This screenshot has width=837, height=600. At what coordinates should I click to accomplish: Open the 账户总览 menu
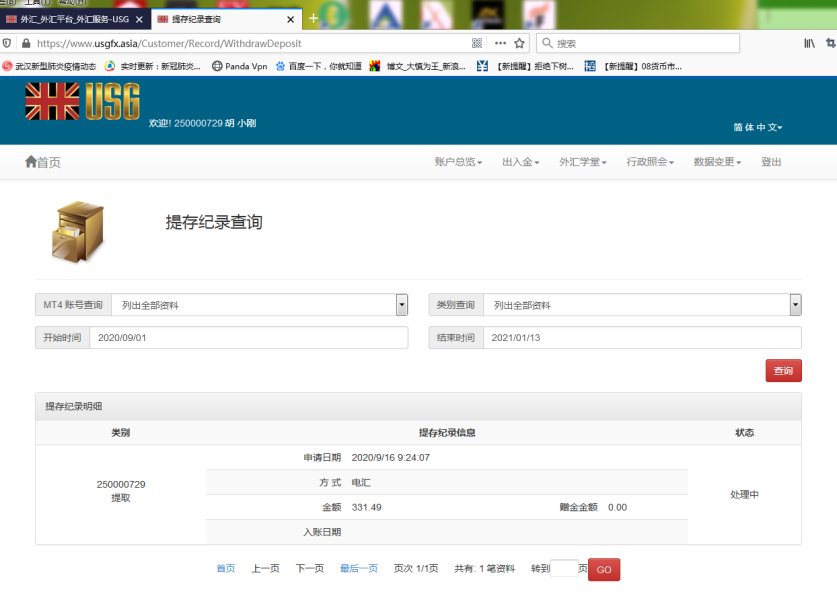458,162
